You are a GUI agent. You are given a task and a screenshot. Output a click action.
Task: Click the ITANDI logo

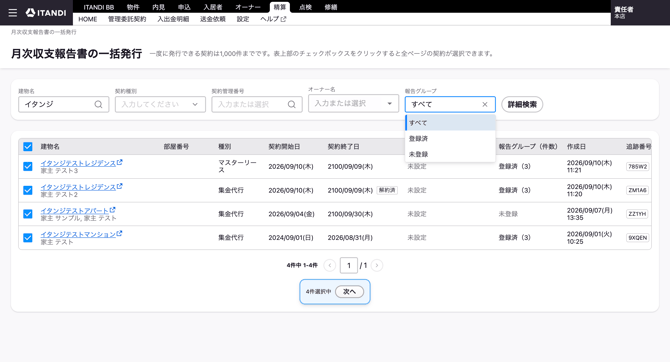click(x=46, y=13)
